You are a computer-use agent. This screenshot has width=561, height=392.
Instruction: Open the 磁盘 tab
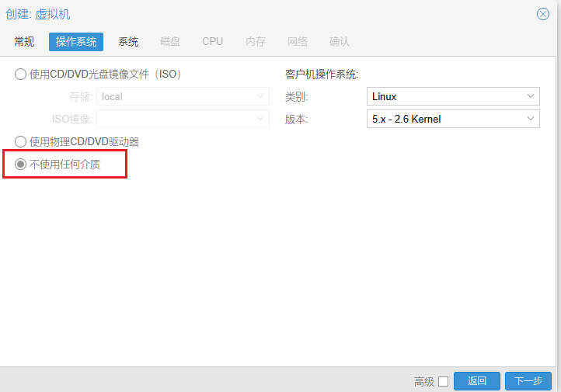pyautogui.click(x=170, y=42)
